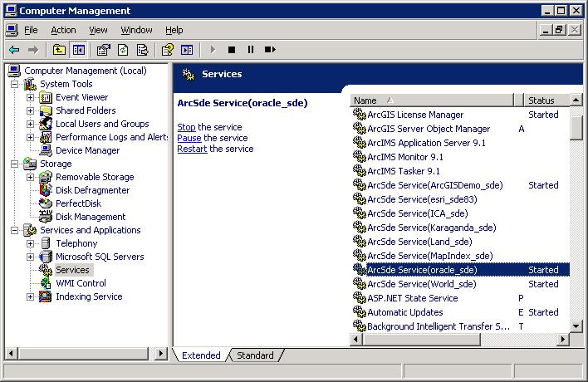Click the Stop Service square icon
Image resolution: width=588 pixels, height=382 pixels.
(x=232, y=50)
